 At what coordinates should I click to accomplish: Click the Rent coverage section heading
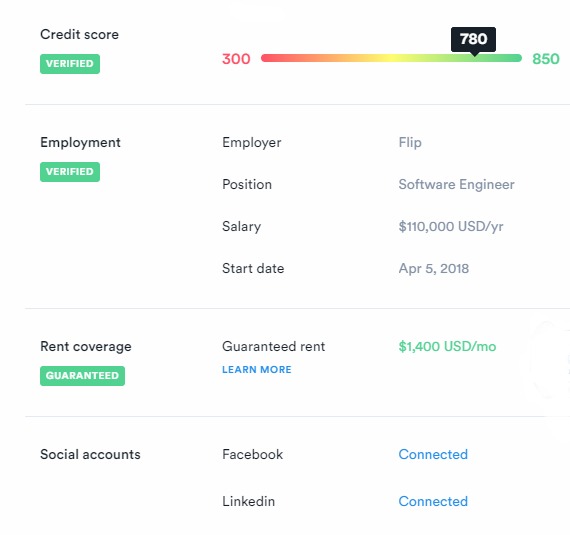86,346
